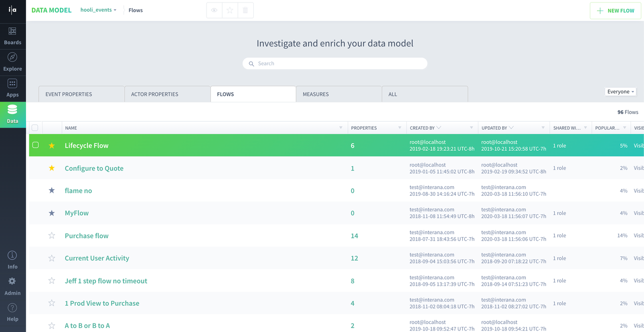This screenshot has width=644, height=332.
Task: Open the Name column filter arrow
Action: (341, 128)
